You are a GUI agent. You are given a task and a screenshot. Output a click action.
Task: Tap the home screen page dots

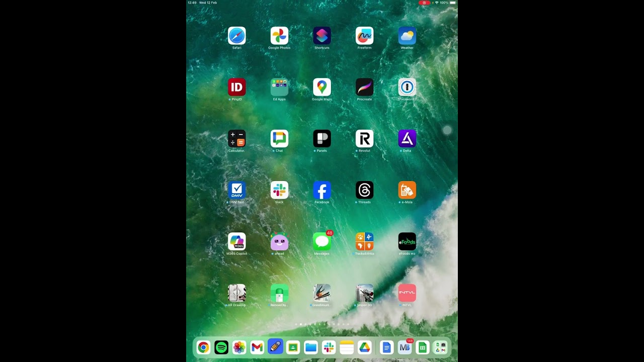pyautogui.click(x=322, y=325)
